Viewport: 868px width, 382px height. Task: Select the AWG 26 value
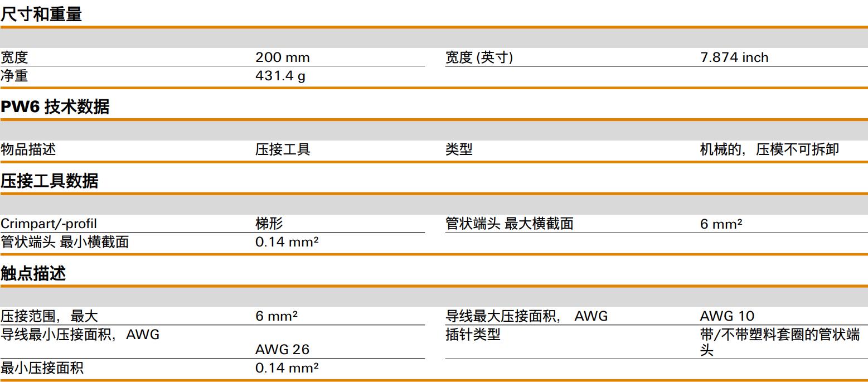click(x=282, y=350)
